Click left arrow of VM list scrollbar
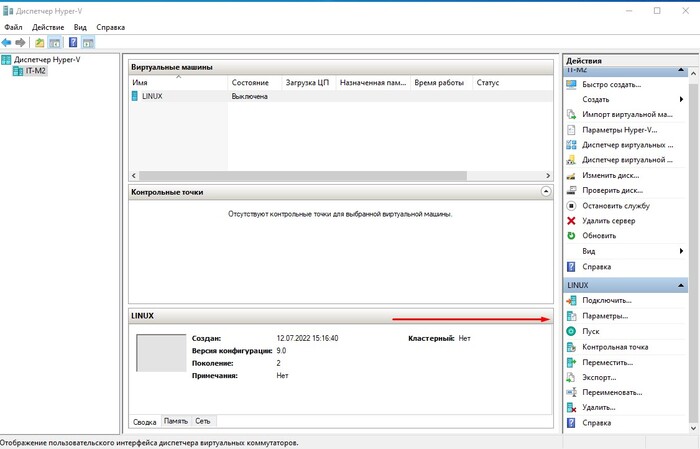700x449 pixels. coord(133,176)
